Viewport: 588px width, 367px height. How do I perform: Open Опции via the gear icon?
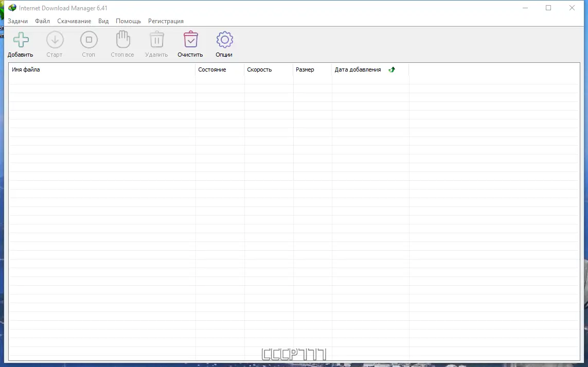coord(224,40)
